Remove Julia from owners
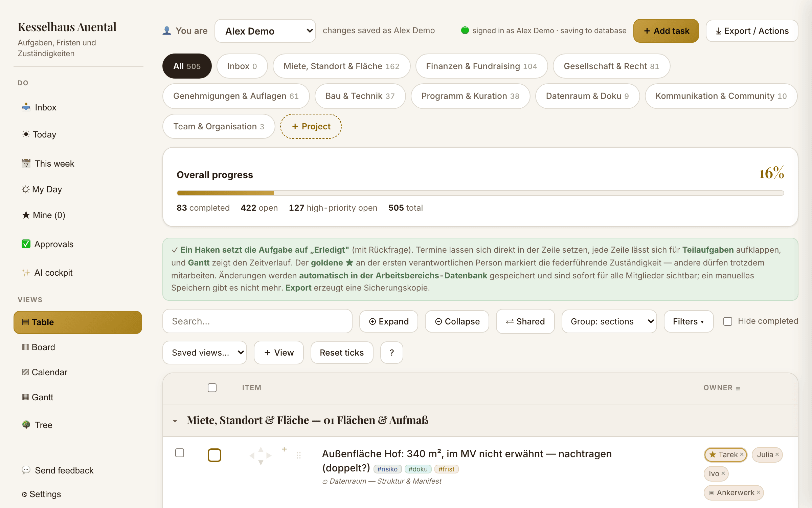This screenshot has height=508, width=812. point(777,454)
